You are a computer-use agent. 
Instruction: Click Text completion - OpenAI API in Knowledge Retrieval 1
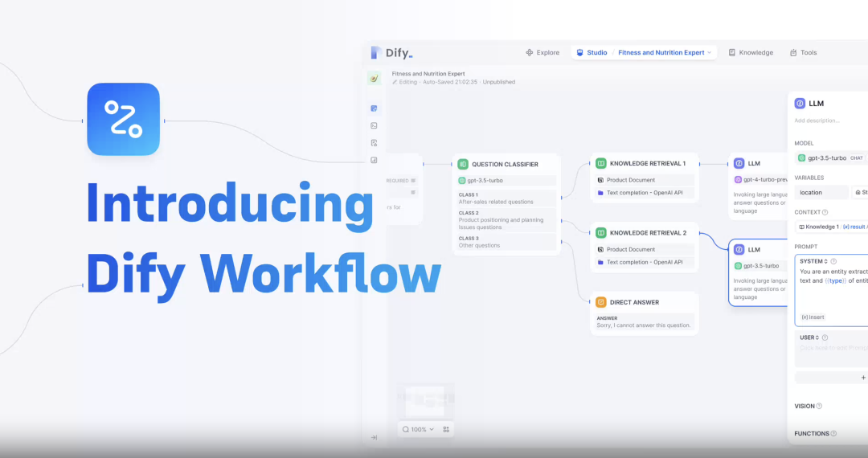coord(645,193)
